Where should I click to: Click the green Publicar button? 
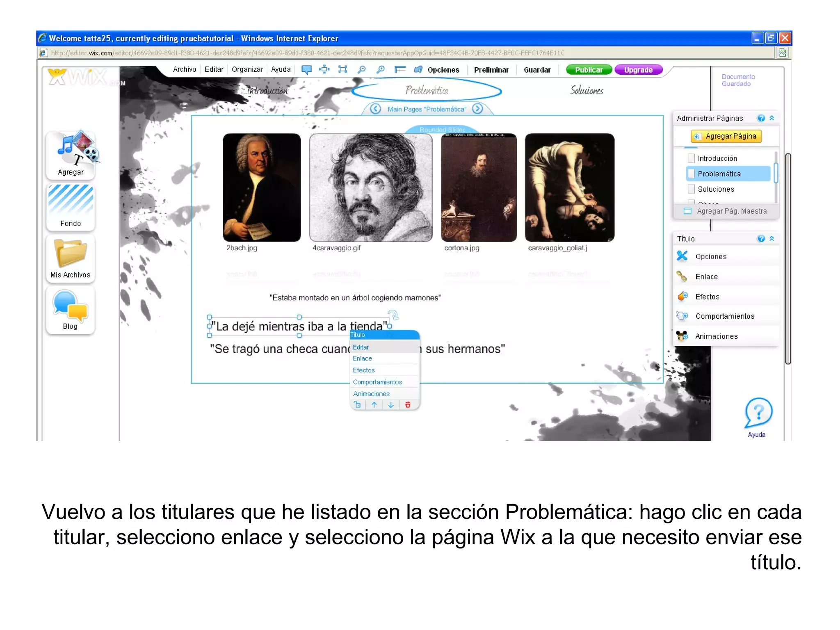click(x=589, y=70)
